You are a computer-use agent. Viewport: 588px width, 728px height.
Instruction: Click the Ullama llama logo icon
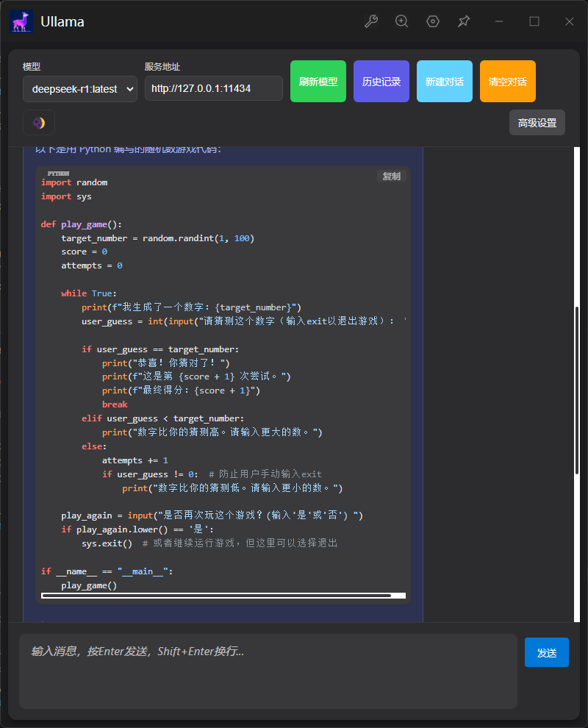point(21,22)
